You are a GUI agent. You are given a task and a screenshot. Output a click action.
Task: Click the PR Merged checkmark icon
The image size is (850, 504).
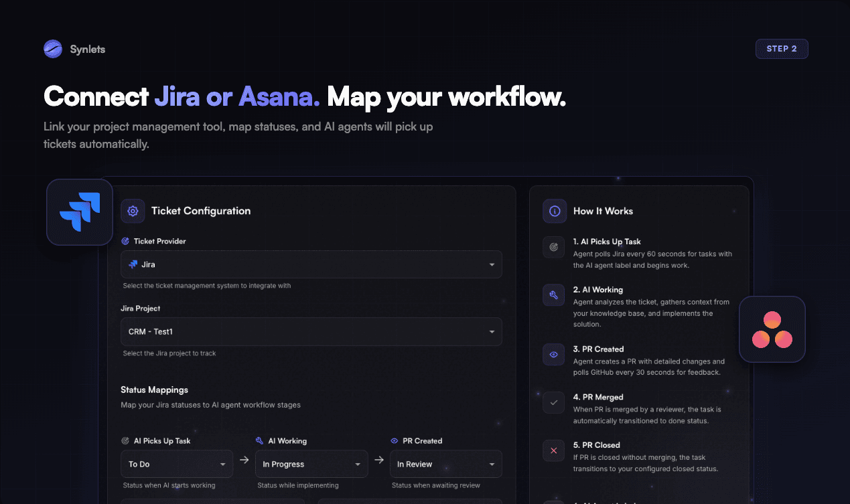pyautogui.click(x=553, y=402)
